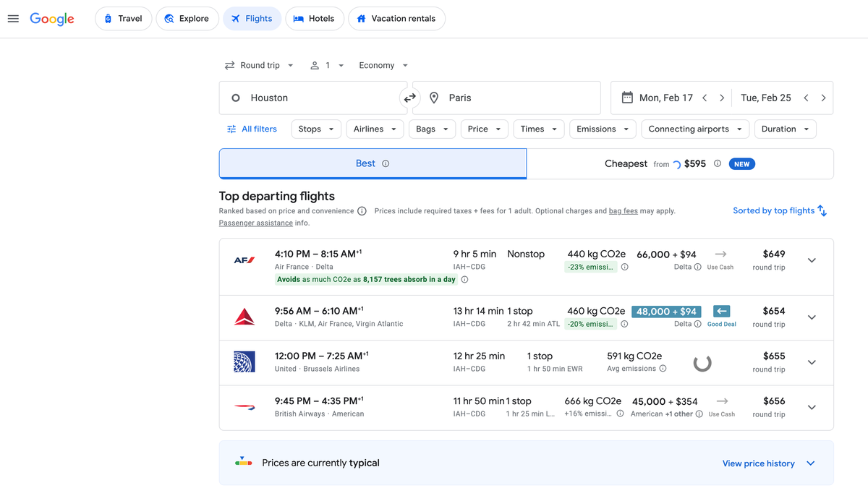Open the navigation hamburger menu
The image size is (868, 488).
pyautogui.click(x=13, y=19)
